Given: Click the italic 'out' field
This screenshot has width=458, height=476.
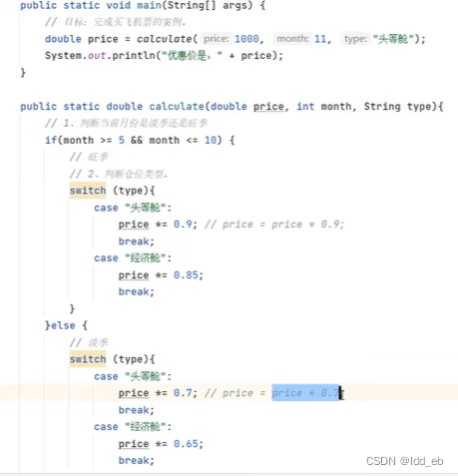Looking at the screenshot, I should [97, 56].
